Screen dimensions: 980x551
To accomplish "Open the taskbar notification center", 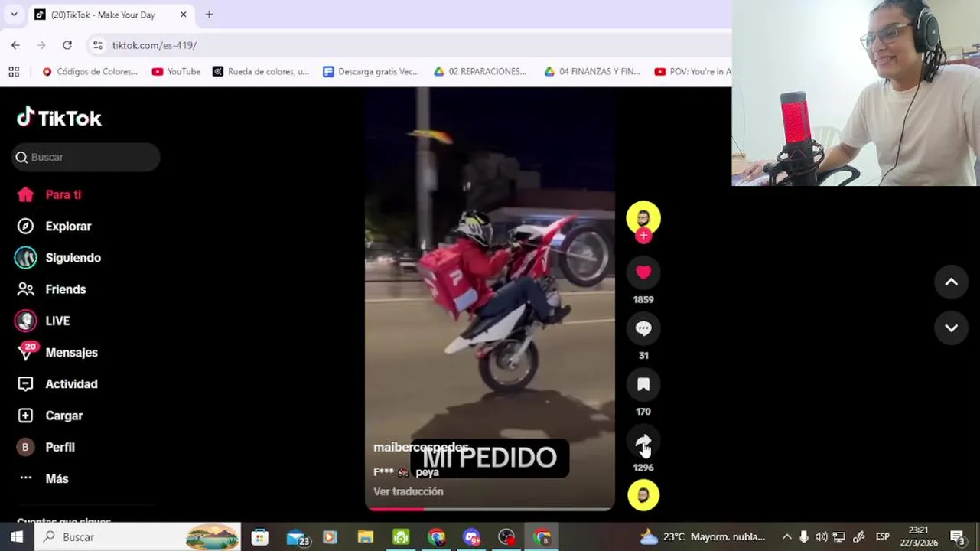I will [958, 537].
